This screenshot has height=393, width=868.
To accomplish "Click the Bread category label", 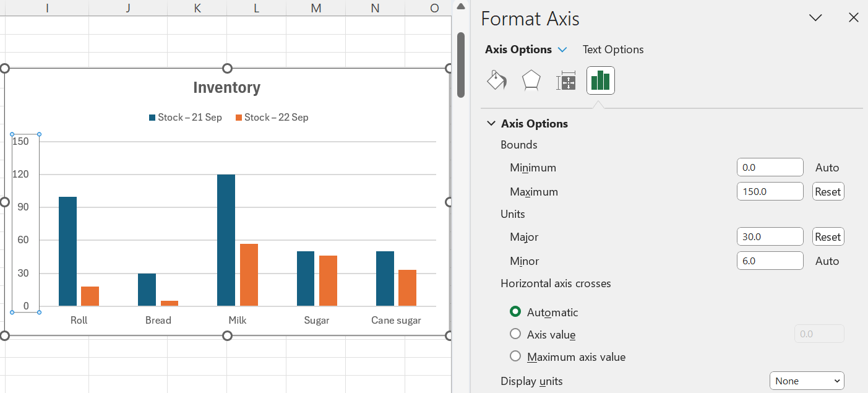I will [x=158, y=320].
